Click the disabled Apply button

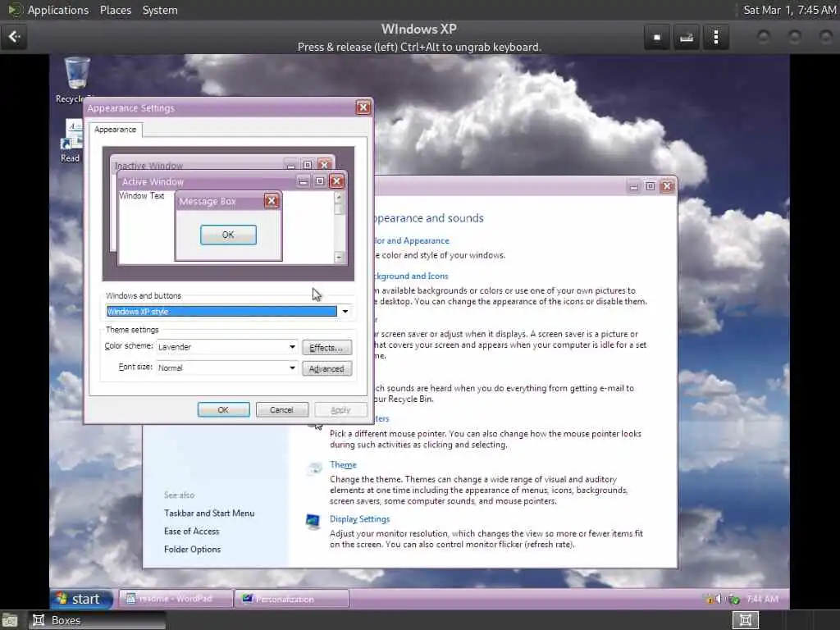point(340,409)
